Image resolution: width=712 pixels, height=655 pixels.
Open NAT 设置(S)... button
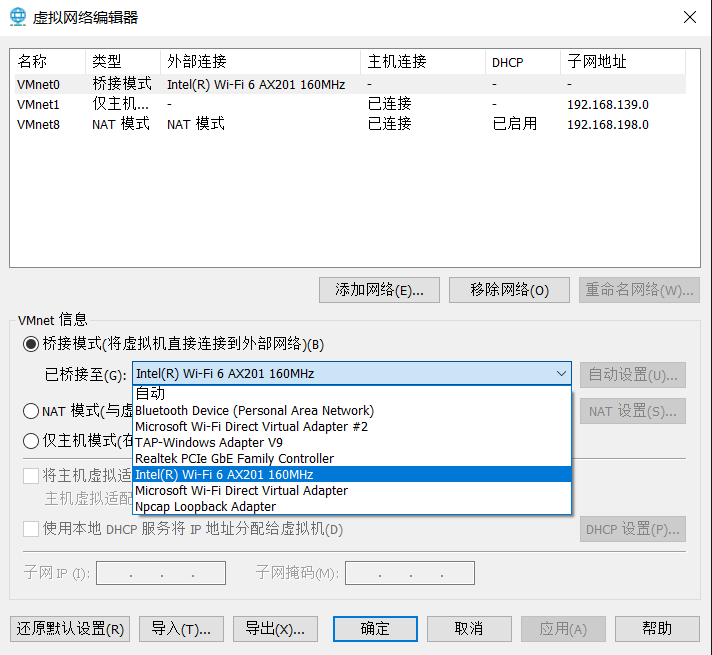pyautogui.click(x=633, y=411)
